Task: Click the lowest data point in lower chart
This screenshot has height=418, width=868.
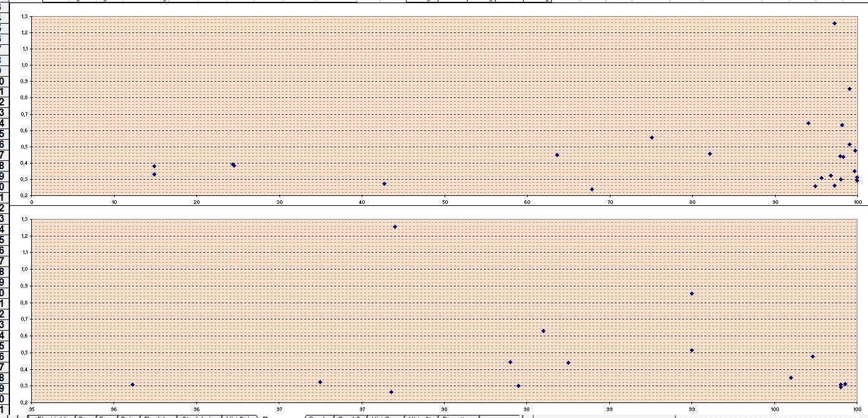Action: click(x=391, y=392)
